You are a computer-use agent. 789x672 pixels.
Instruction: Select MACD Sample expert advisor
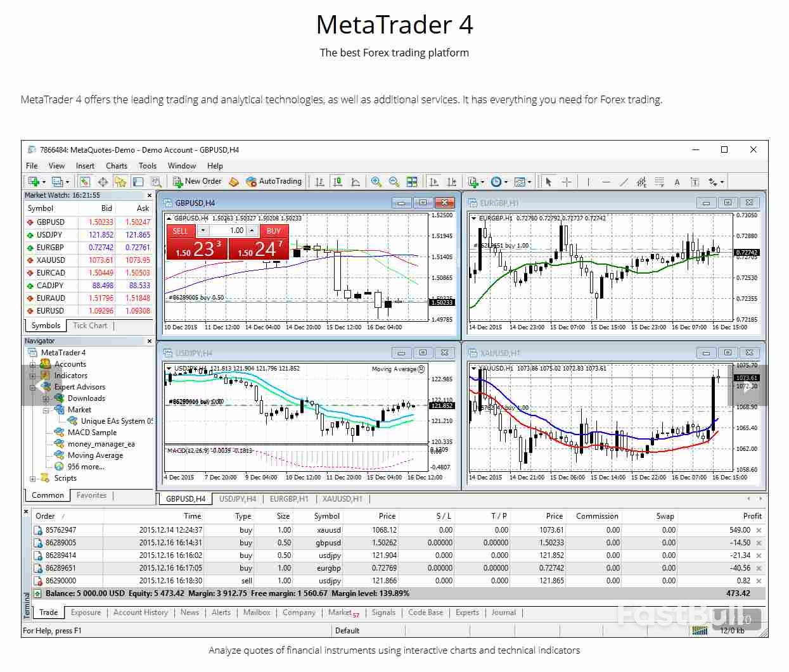coord(92,433)
